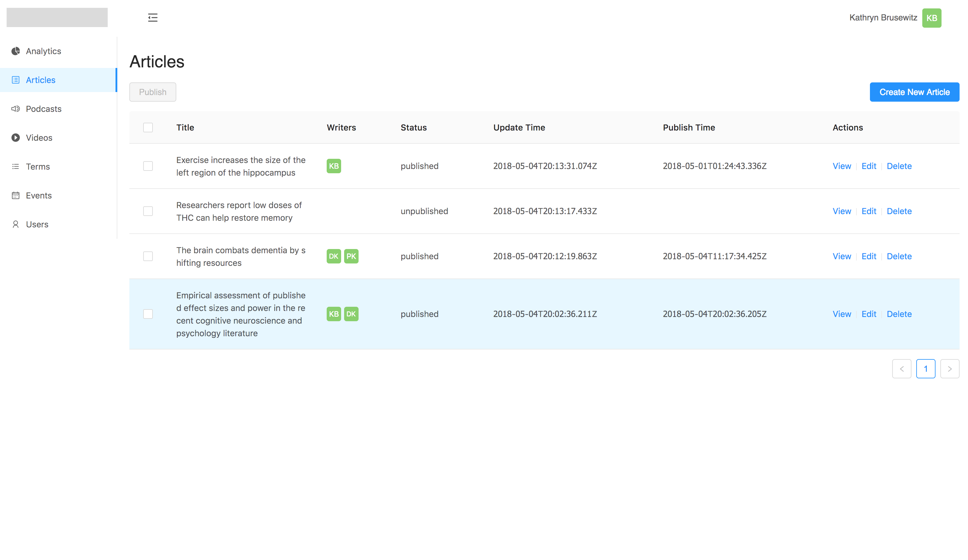Click the KB user avatar in header
968x560 pixels.
point(932,18)
